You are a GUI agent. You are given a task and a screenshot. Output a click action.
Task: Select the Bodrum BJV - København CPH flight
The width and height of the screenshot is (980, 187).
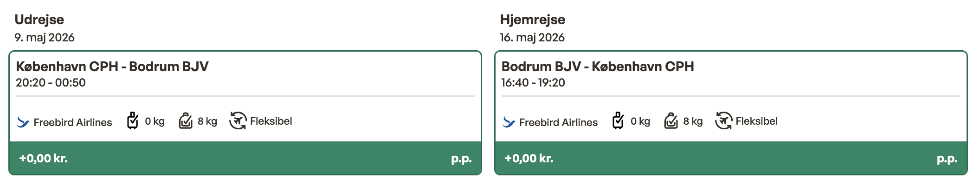(x=598, y=67)
